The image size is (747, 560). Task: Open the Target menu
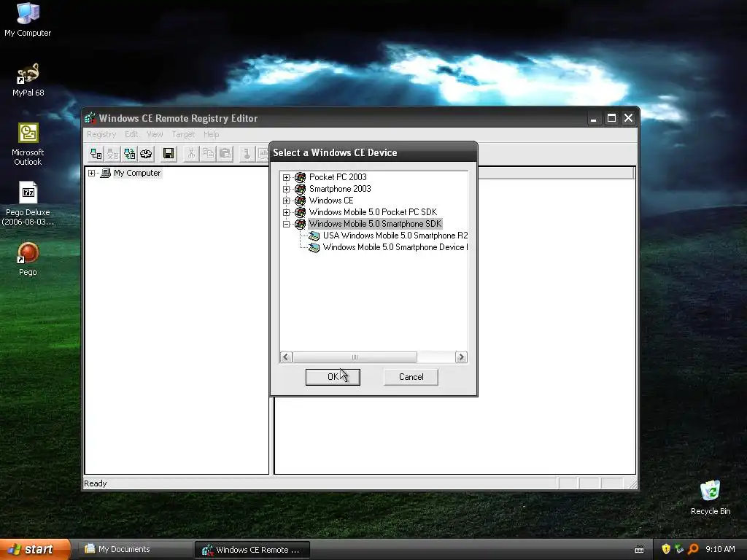[183, 134]
